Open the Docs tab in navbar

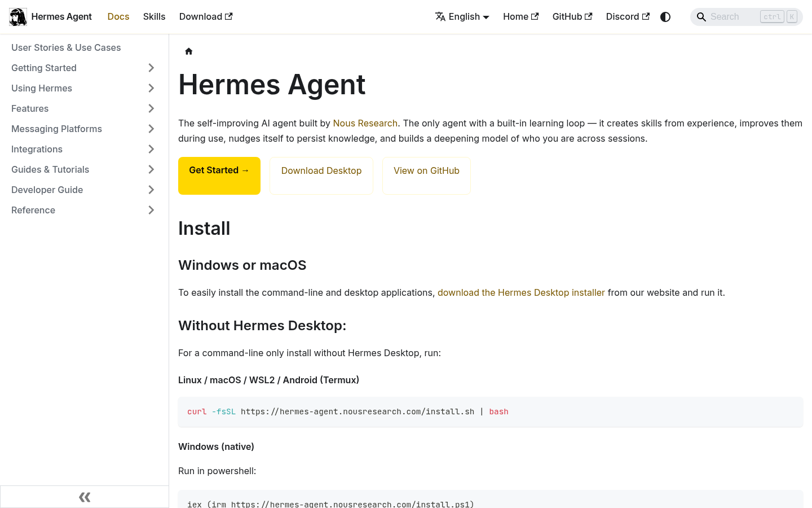[x=118, y=17]
